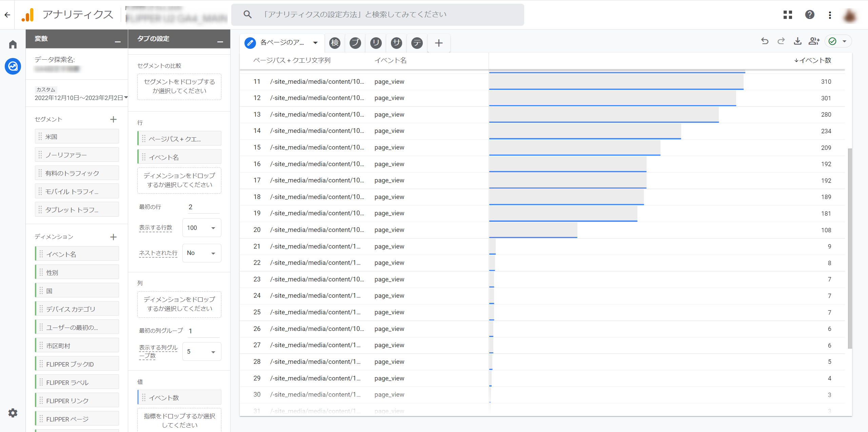Click the Analytics search field

(377, 15)
